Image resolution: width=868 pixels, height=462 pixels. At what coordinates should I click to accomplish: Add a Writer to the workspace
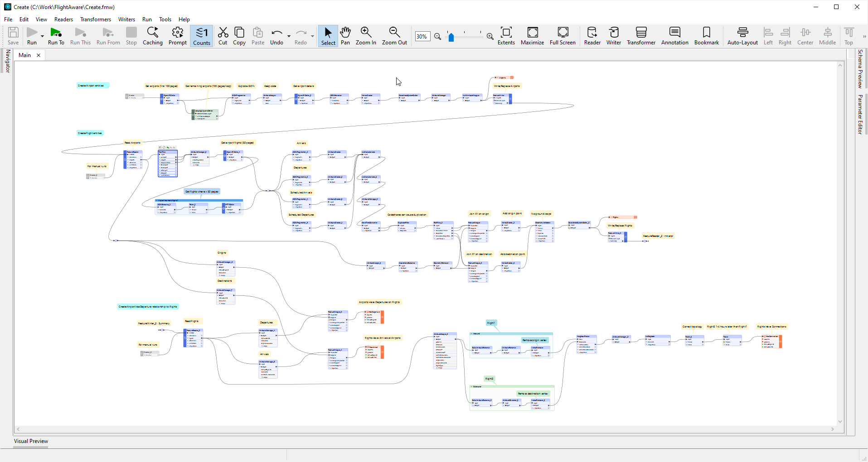tap(614, 36)
